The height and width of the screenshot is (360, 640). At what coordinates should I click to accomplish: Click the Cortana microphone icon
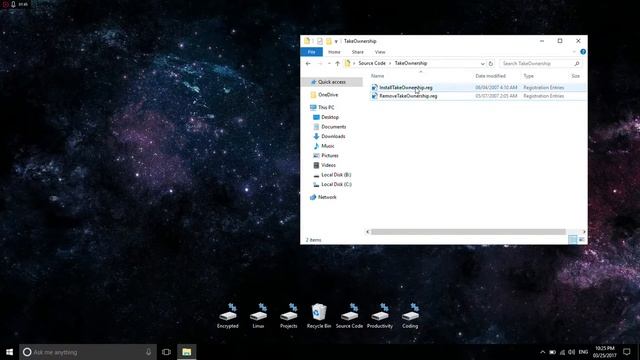coord(148,352)
